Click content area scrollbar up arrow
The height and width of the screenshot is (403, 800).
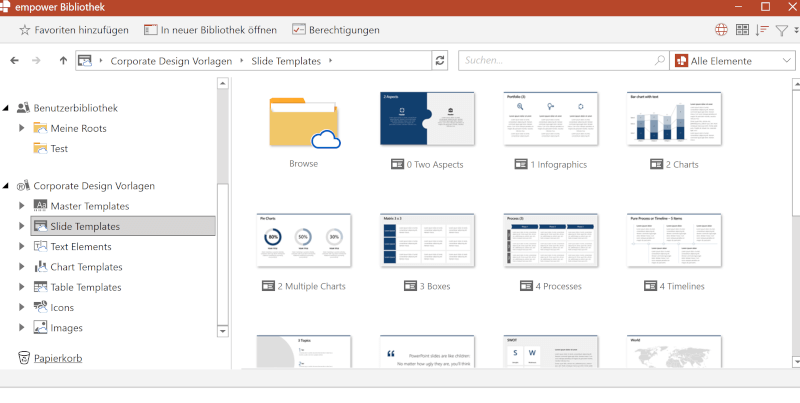point(796,84)
